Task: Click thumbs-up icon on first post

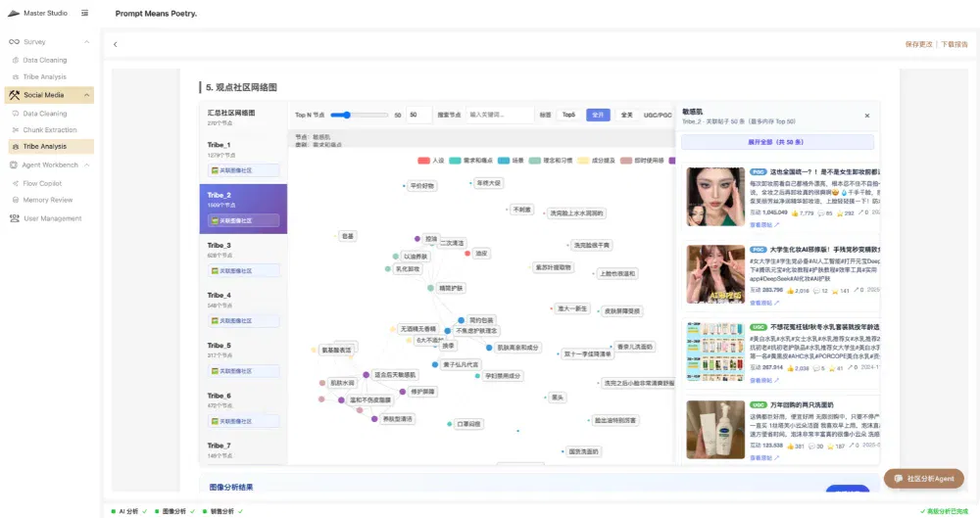Action: coord(795,213)
